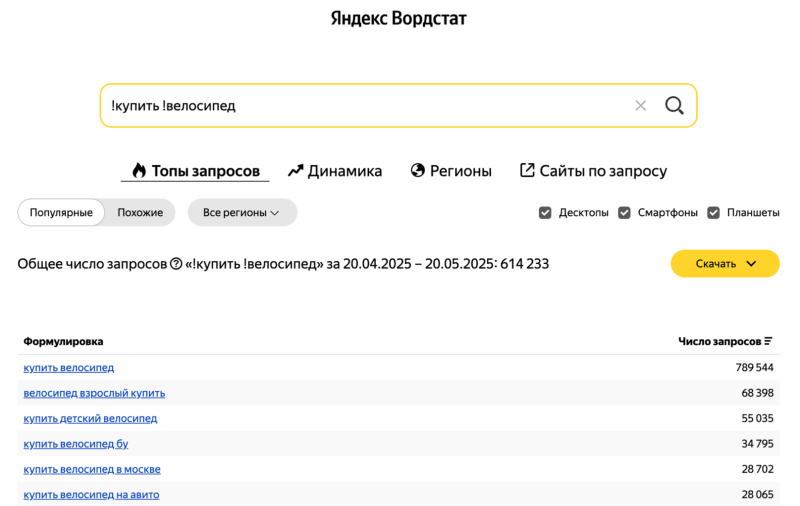The height and width of the screenshot is (506, 800).
Task: Open the купить велосипед query link
Action: [x=69, y=368]
